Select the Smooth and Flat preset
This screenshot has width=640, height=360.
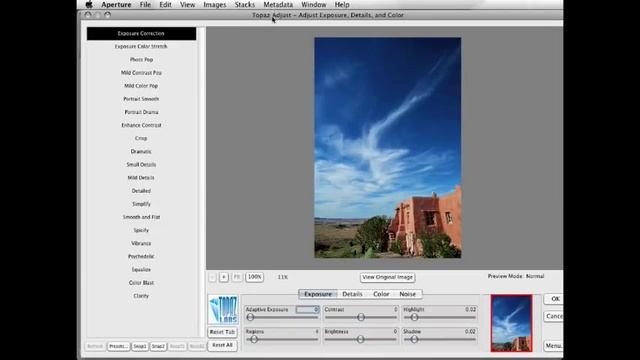141,217
